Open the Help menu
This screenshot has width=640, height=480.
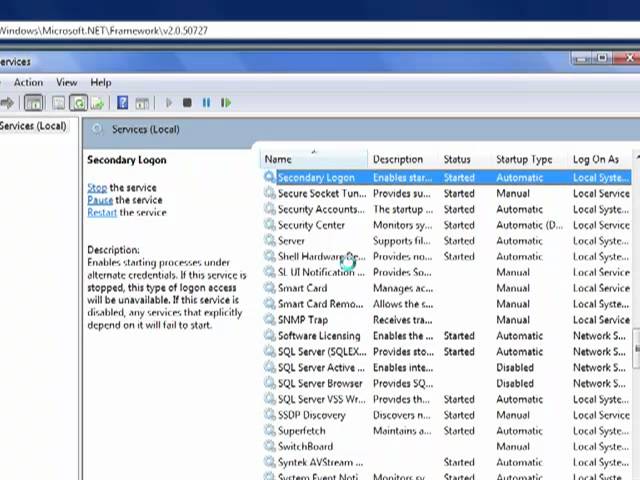pyautogui.click(x=101, y=82)
